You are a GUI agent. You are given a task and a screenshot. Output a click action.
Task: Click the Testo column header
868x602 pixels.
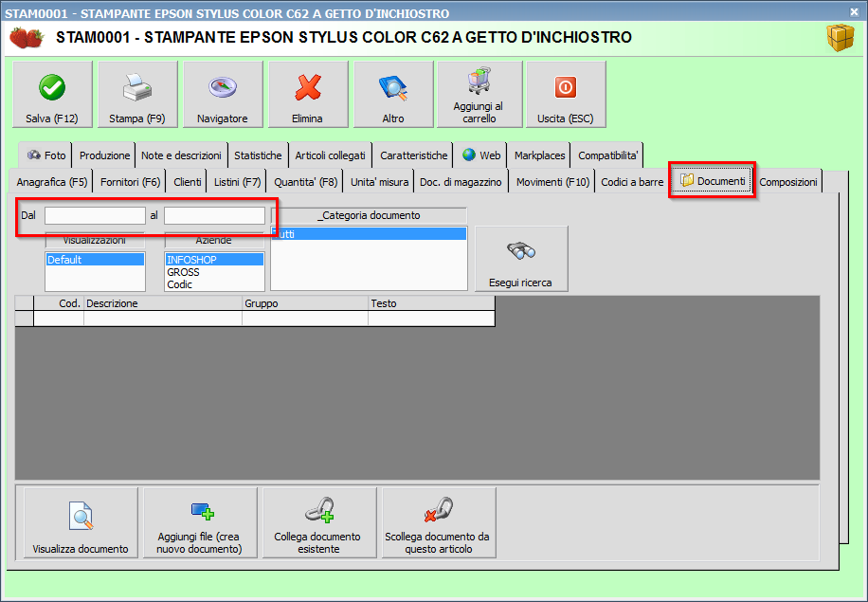[431, 303]
